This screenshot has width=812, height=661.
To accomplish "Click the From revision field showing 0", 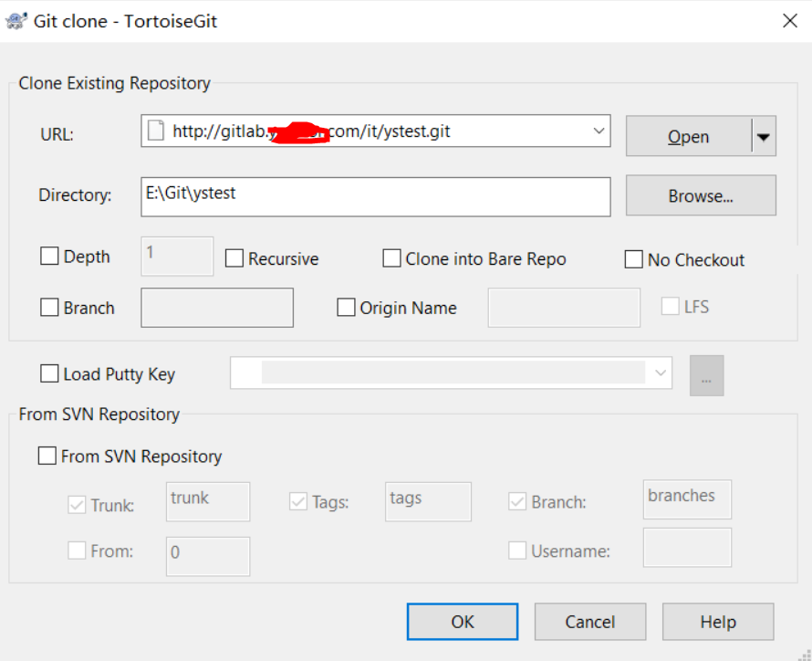I will point(208,556).
